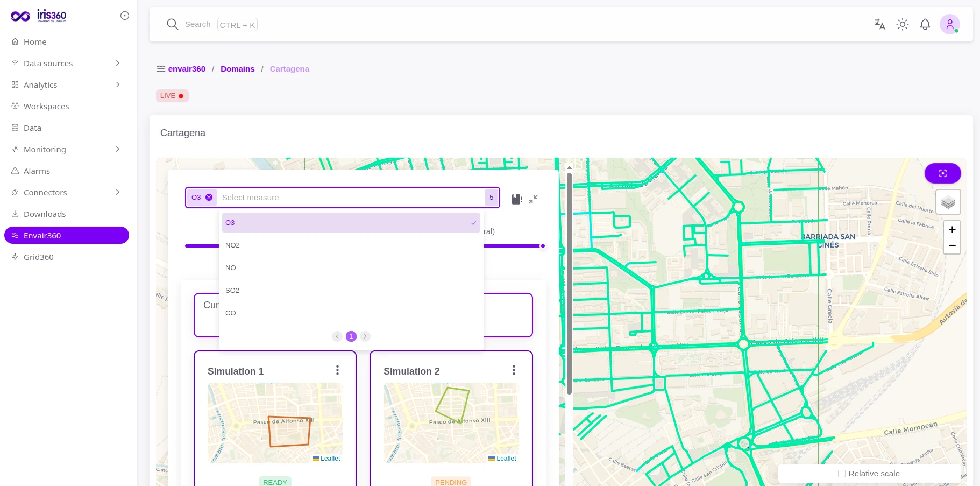The width and height of the screenshot is (980, 486).
Task: Open Workspaces in the sidebar
Action: pos(66,106)
